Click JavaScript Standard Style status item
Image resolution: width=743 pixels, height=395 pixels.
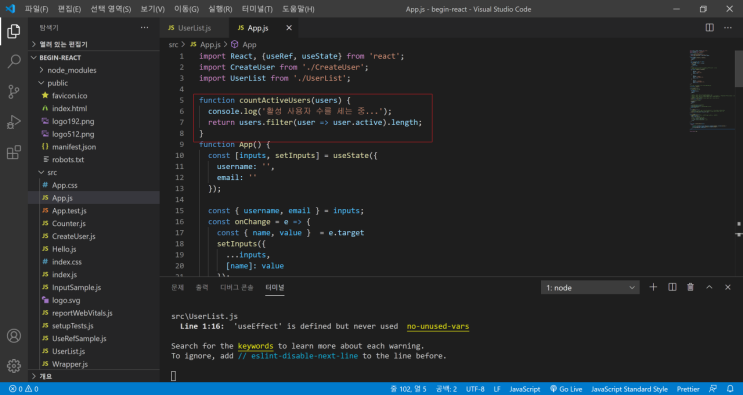pyautogui.click(x=629, y=389)
